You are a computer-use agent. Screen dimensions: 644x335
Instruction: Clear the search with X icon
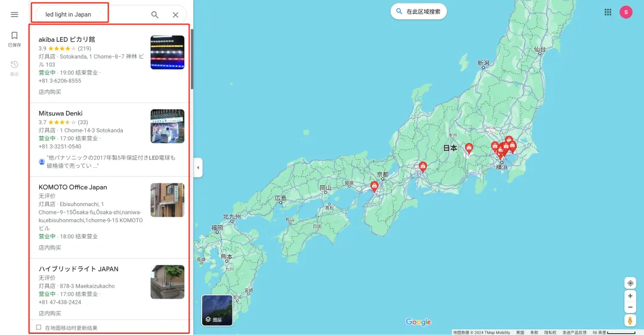[175, 15]
